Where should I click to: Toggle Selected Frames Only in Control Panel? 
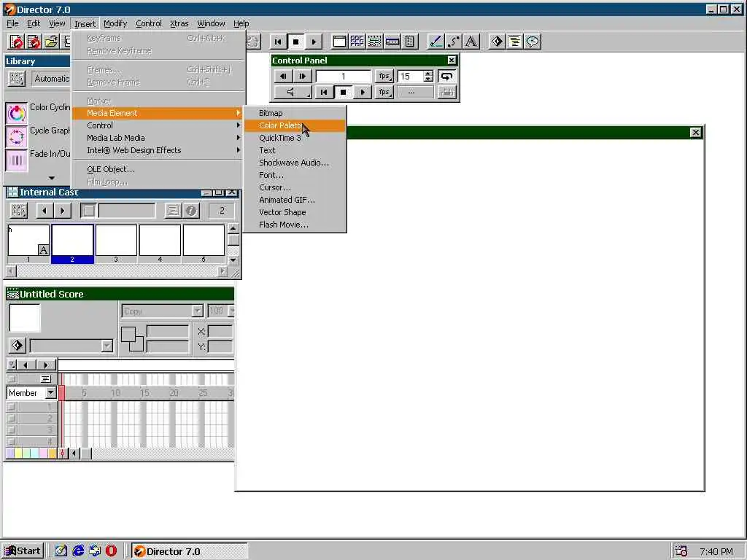(x=446, y=92)
